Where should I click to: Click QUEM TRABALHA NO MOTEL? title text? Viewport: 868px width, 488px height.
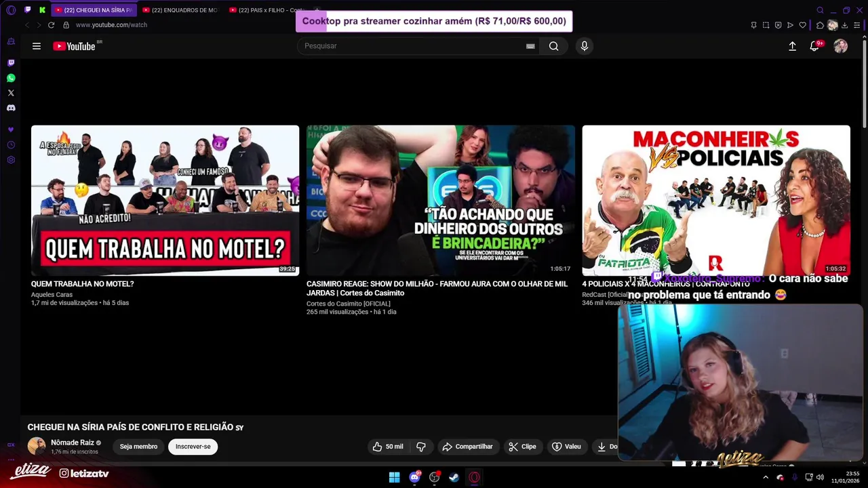82,284
